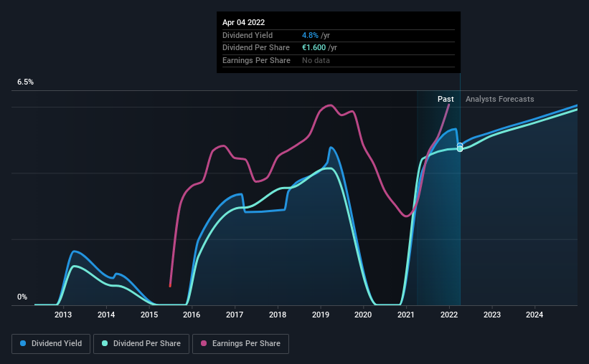Click the 2016 x-axis label
The image size is (589, 364).
(x=192, y=315)
